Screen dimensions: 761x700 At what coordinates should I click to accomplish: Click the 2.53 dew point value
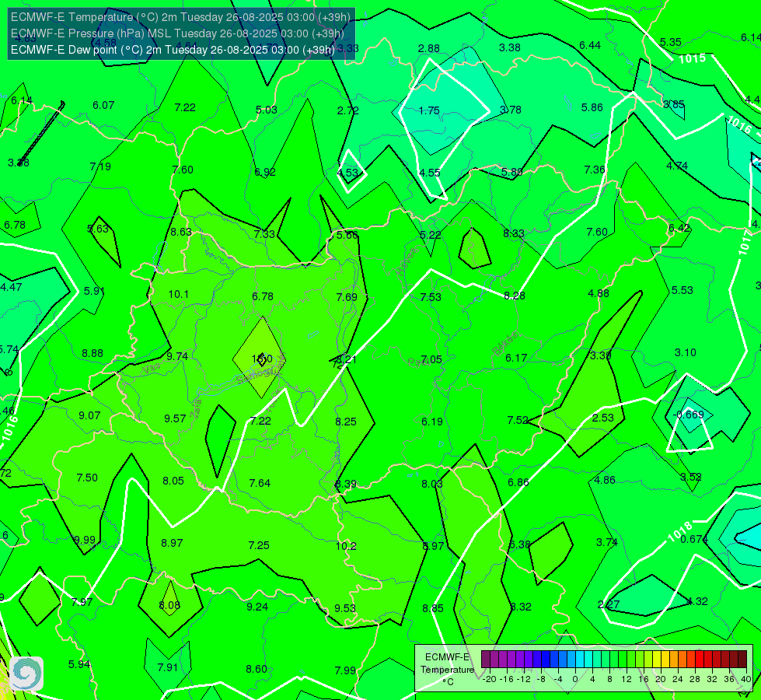(x=602, y=418)
